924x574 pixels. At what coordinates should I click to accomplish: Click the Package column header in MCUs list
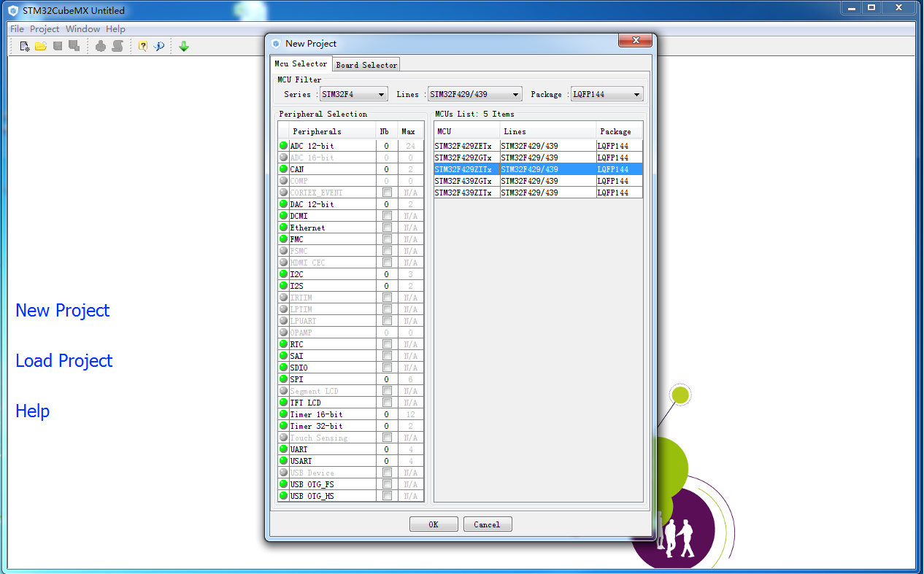point(620,131)
